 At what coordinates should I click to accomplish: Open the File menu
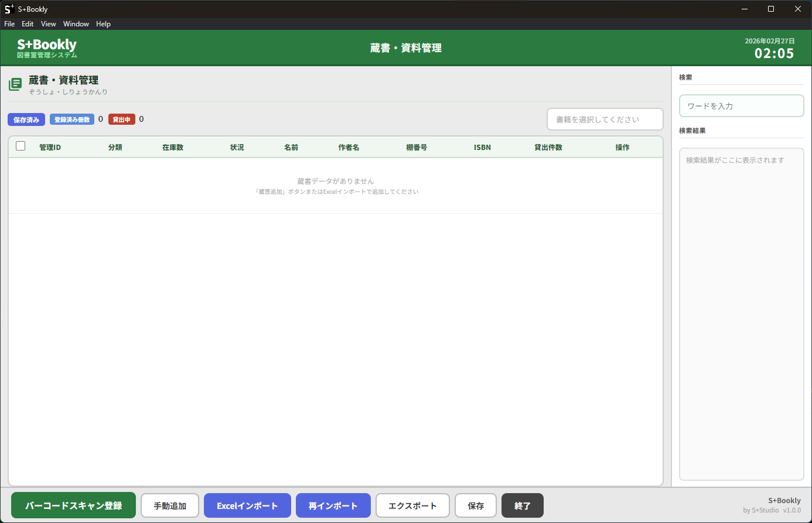(9, 24)
